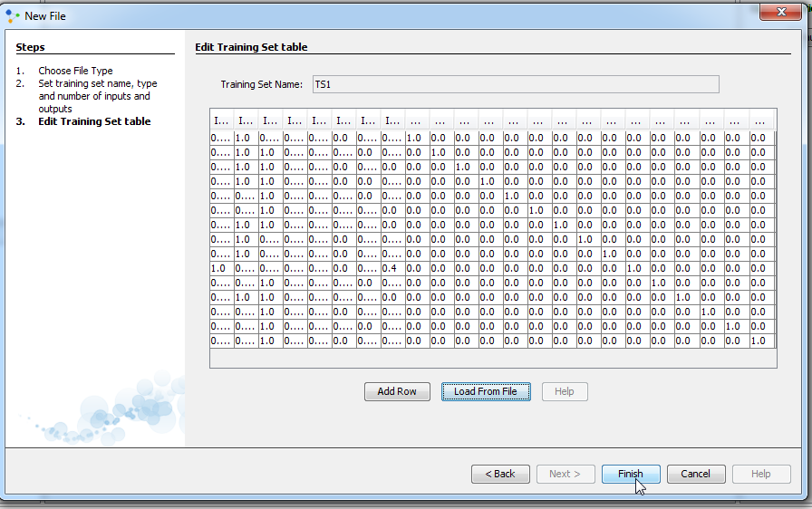The width and height of the screenshot is (812, 509).
Task: Click the last column header of table
Action: 759,120
